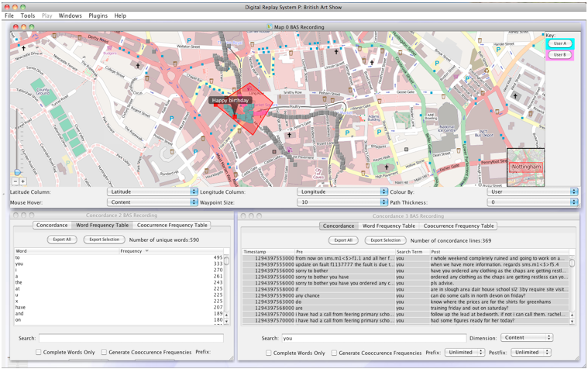Open the Colour By dropdown
Viewport: 588px width, 369px height.
coord(534,191)
